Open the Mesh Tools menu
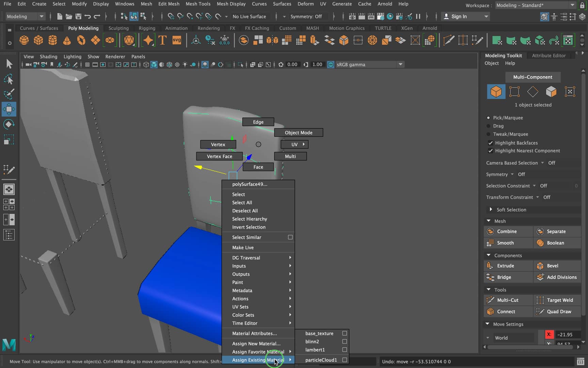The height and width of the screenshot is (368, 588). [x=198, y=4]
